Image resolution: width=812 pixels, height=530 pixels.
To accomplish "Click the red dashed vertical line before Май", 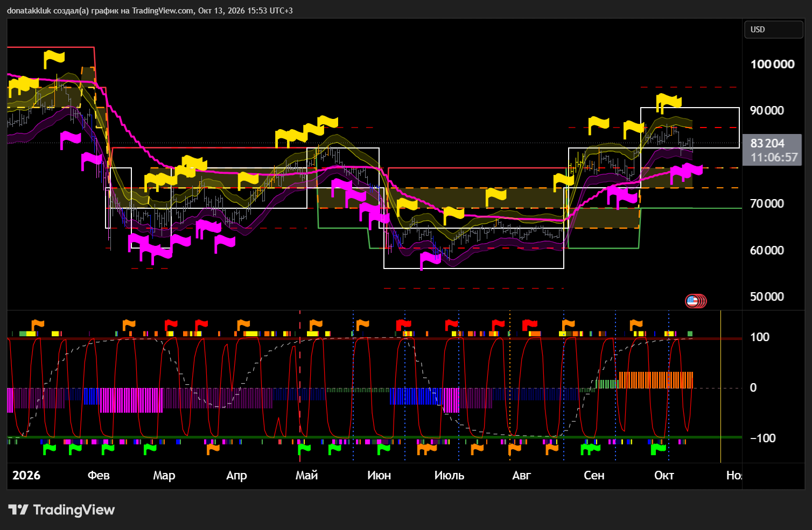I will [x=300, y=386].
